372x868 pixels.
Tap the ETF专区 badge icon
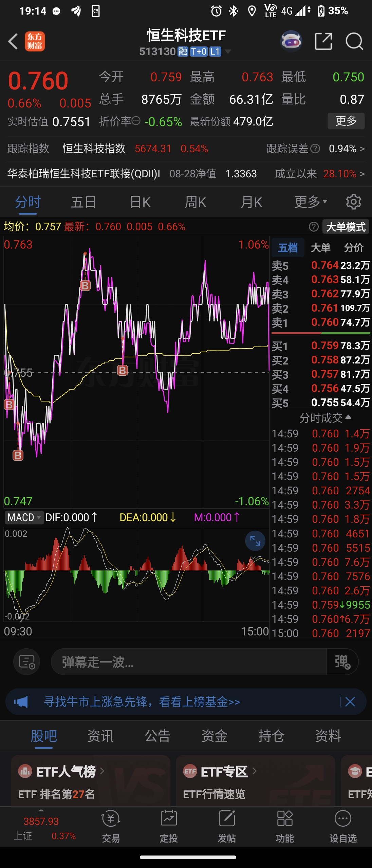tap(190, 771)
